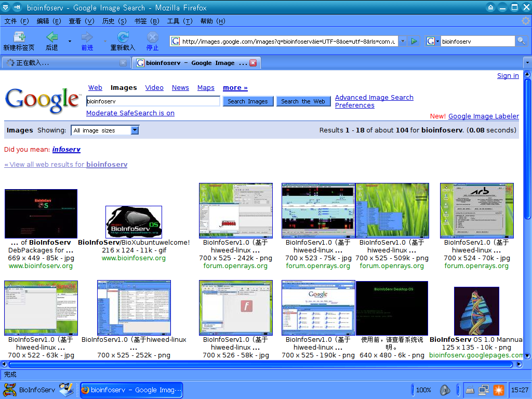532x399 pixels.
Task: Close the loading tab
Action: coord(123,63)
